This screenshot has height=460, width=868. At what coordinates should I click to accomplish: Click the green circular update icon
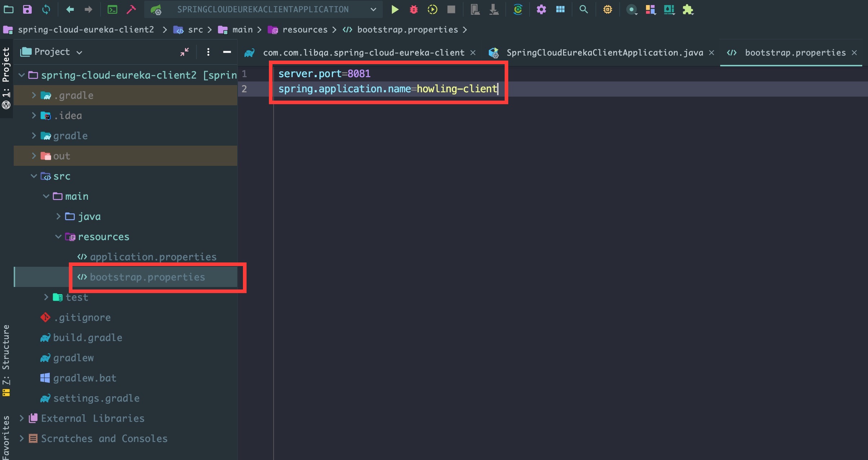(x=518, y=9)
